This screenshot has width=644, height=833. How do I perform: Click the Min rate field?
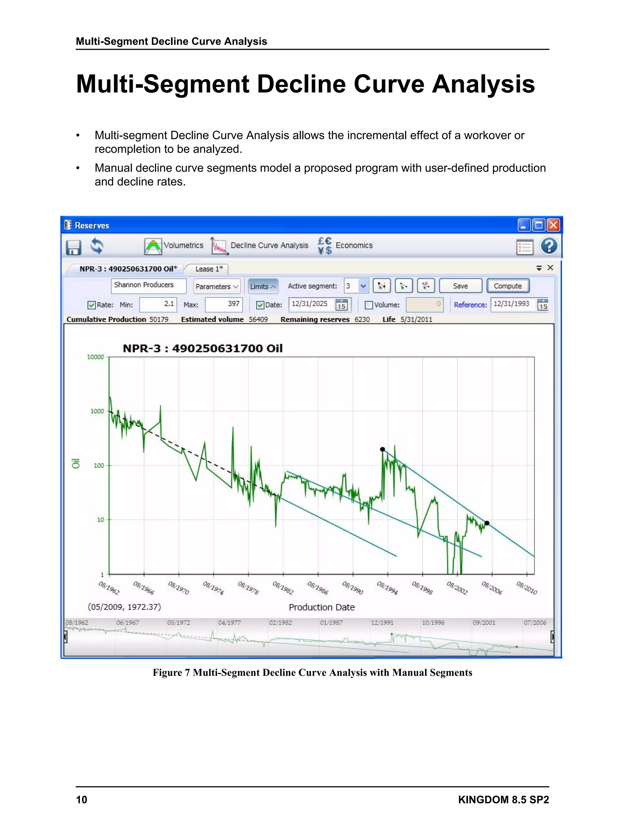pyautogui.click(x=158, y=304)
